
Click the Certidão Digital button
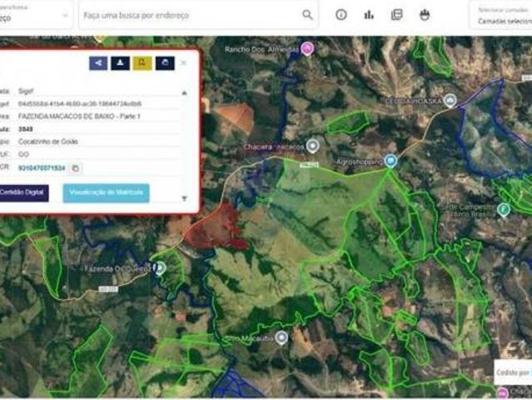coord(22,193)
